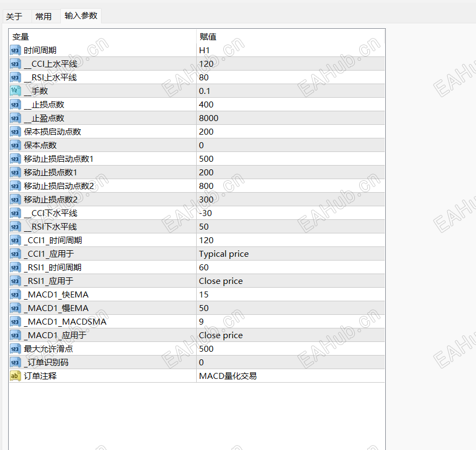Click the icon beside 最大允许滑点
Screen dimensions: 476x450
pyautogui.click(x=15, y=349)
